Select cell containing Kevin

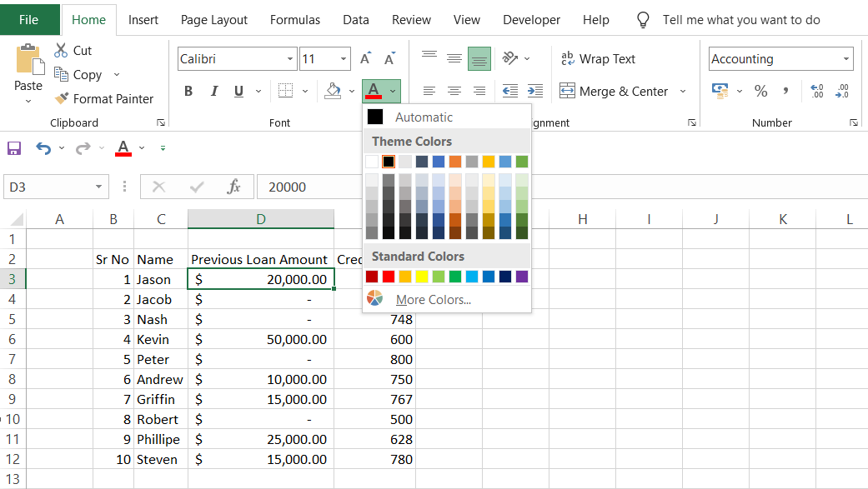click(160, 340)
